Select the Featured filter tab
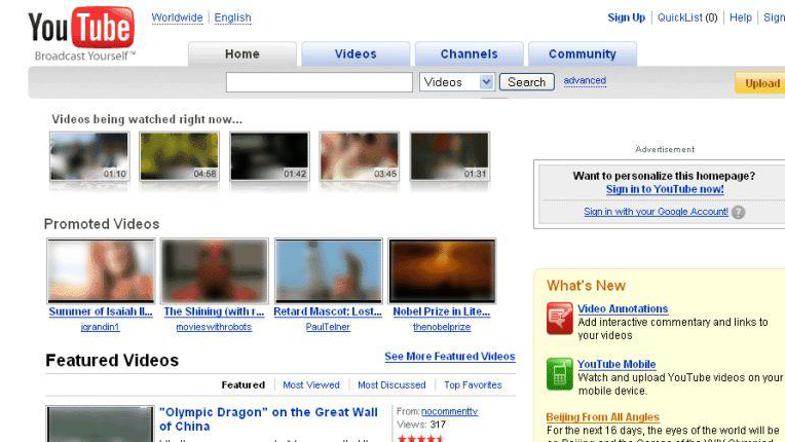The image size is (785, 442). click(x=243, y=385)
